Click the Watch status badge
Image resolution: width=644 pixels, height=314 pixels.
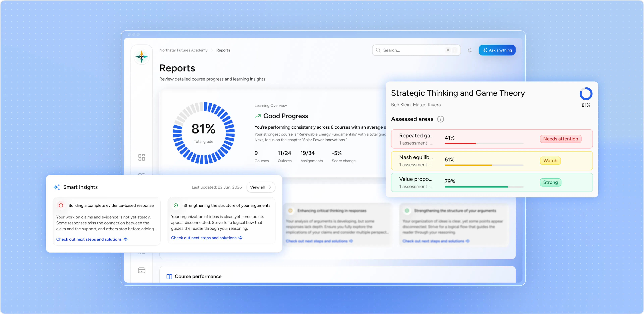click(x=550, y=160)
